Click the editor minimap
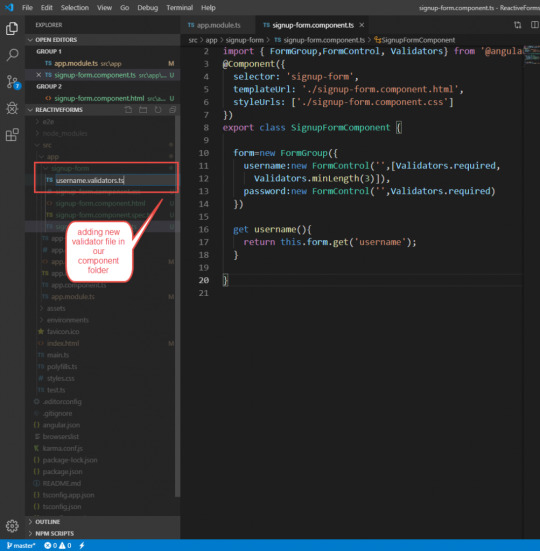Viewport: 540px width, 551px height. point(532,56)
